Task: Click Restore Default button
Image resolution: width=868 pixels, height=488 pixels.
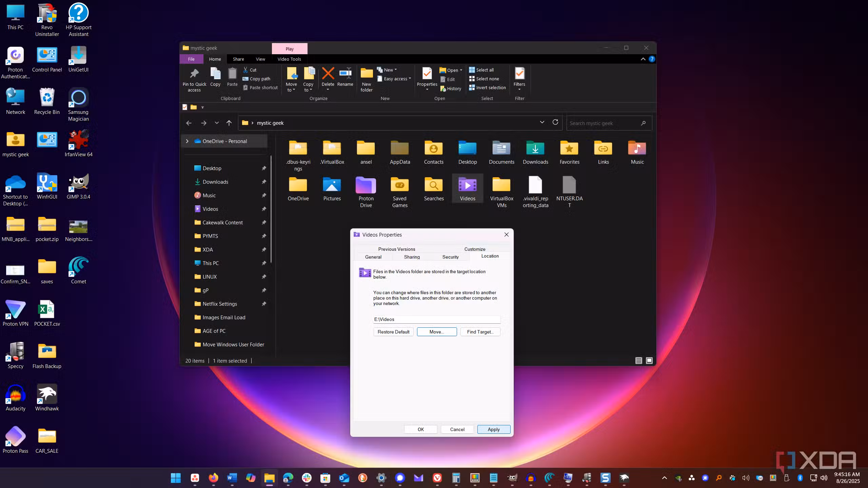Action: (393, 332)
